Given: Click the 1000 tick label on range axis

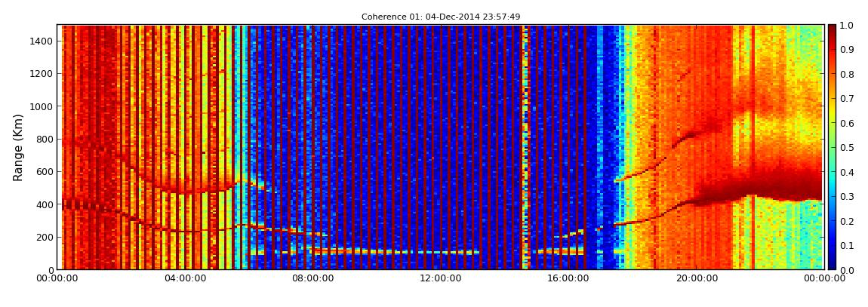Looking at the screenshot, I should pyautogui.click(x=43, y=106).
